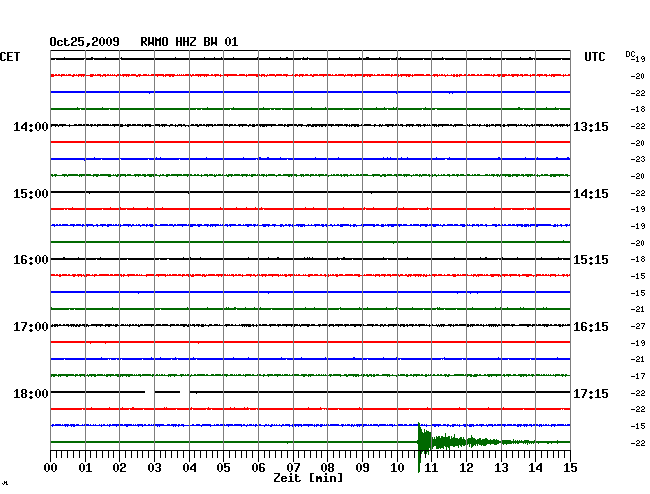This screenshot has height=494, width=650.
Task: Click minute "03" on the time axis
Action: (154, 468)
